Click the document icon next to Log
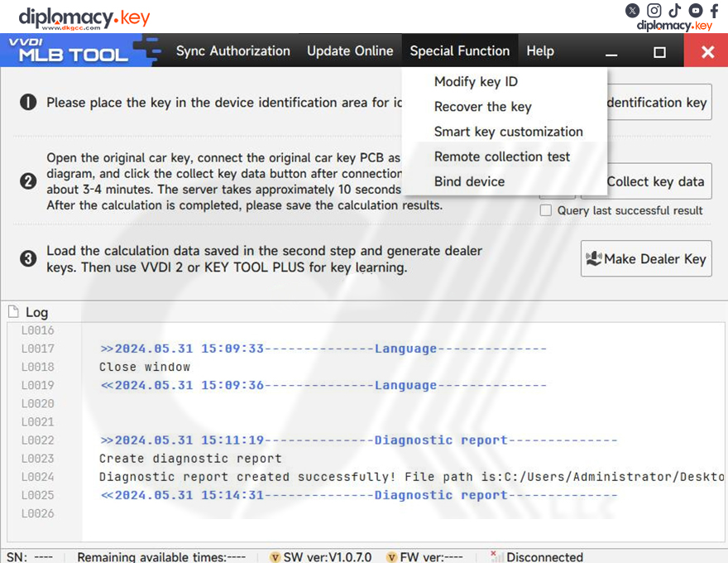Image resolution: width=728 pixels, height=563 pixels. (x=14, y=312)
